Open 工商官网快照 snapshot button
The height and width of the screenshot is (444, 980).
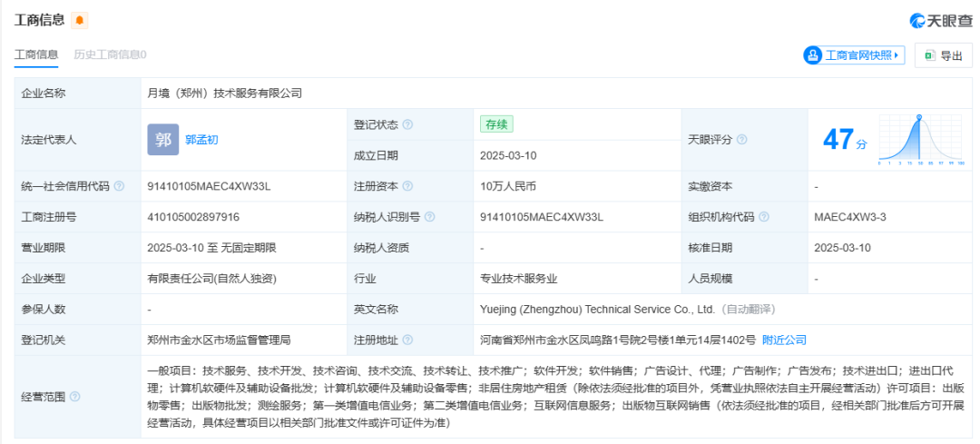854,55
